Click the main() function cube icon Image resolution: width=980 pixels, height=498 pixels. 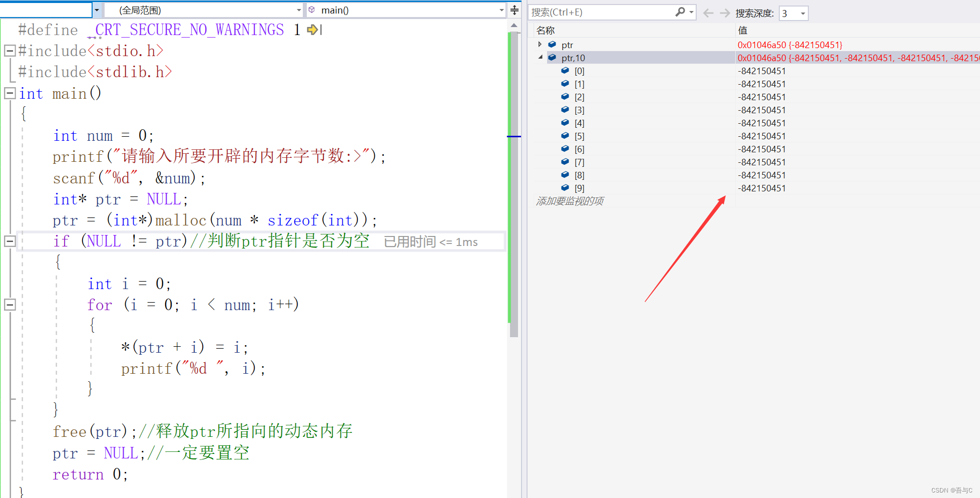[312, 10]
